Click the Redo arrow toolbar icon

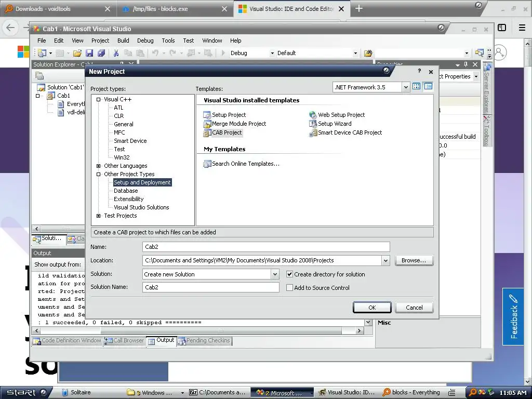(172, 53)
